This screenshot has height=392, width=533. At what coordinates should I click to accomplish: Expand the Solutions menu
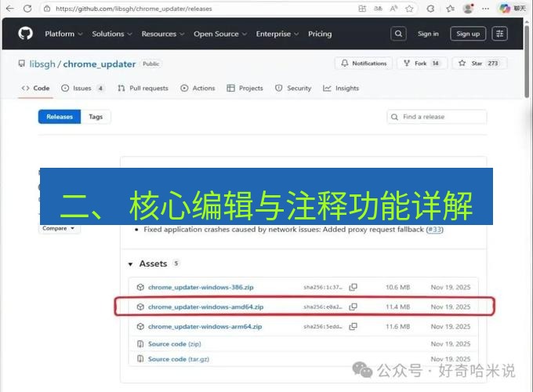click(x=112, y=34)
